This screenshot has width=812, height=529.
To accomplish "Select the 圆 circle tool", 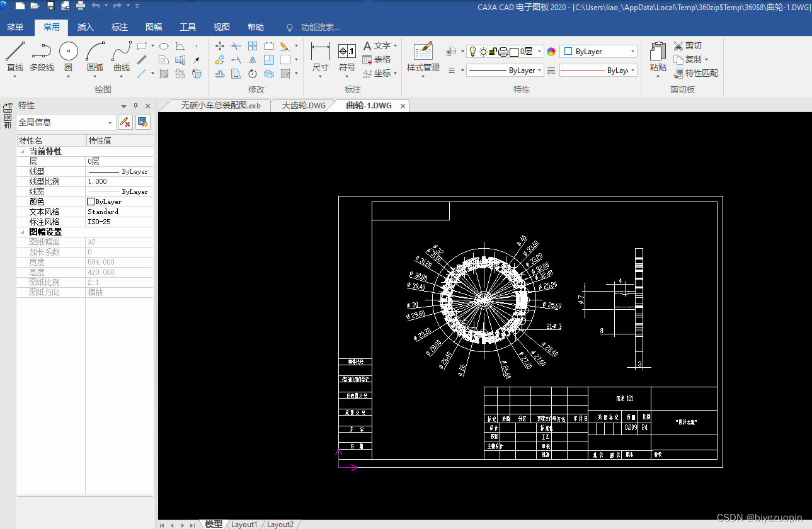I will click(68, 56).
